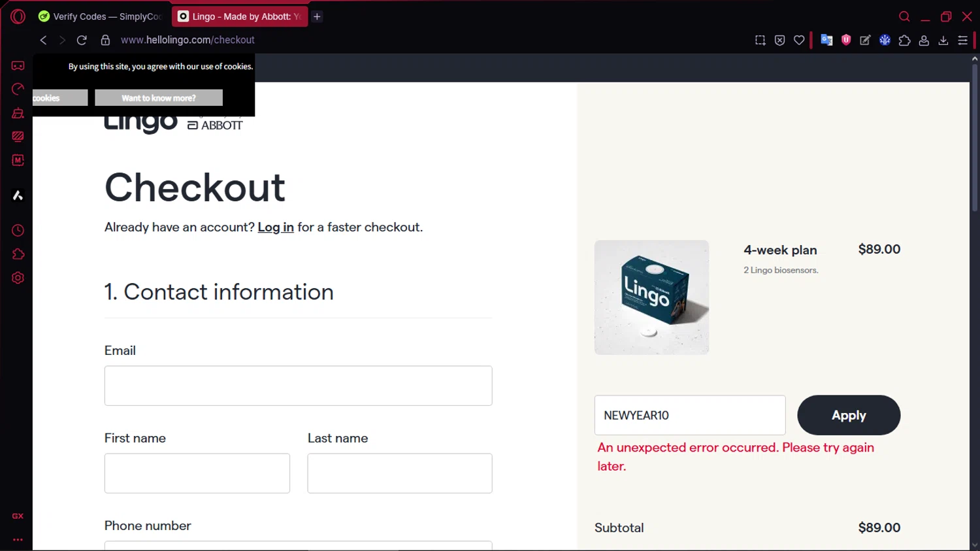Open ad blocker shield settings
This screenshot has width=980, height=551.
(779, 40)
